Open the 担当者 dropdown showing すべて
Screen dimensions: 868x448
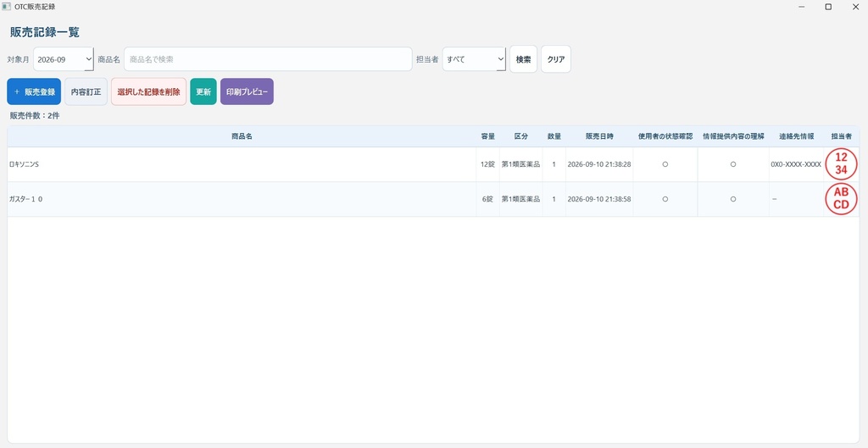pos(474,59)
